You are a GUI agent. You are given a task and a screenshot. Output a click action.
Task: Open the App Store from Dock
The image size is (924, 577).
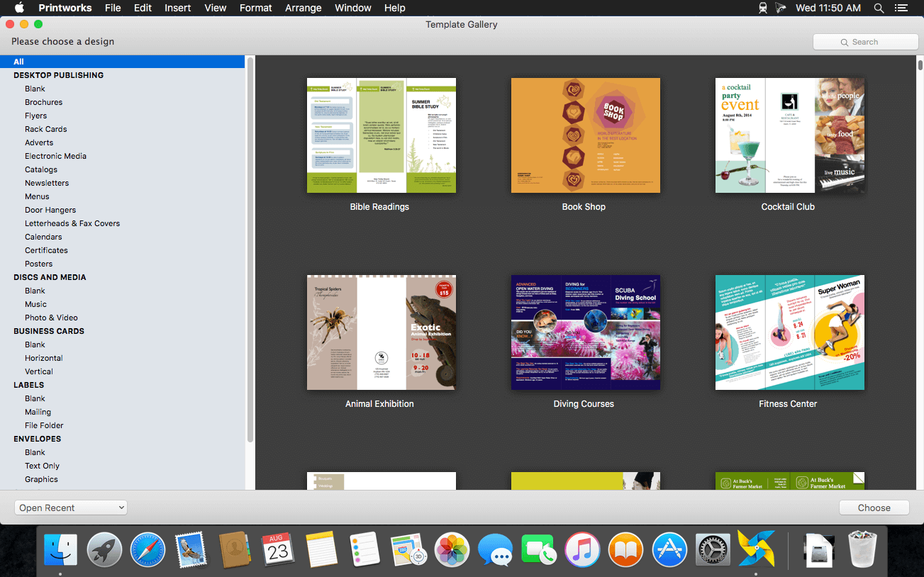click(669, 549)
